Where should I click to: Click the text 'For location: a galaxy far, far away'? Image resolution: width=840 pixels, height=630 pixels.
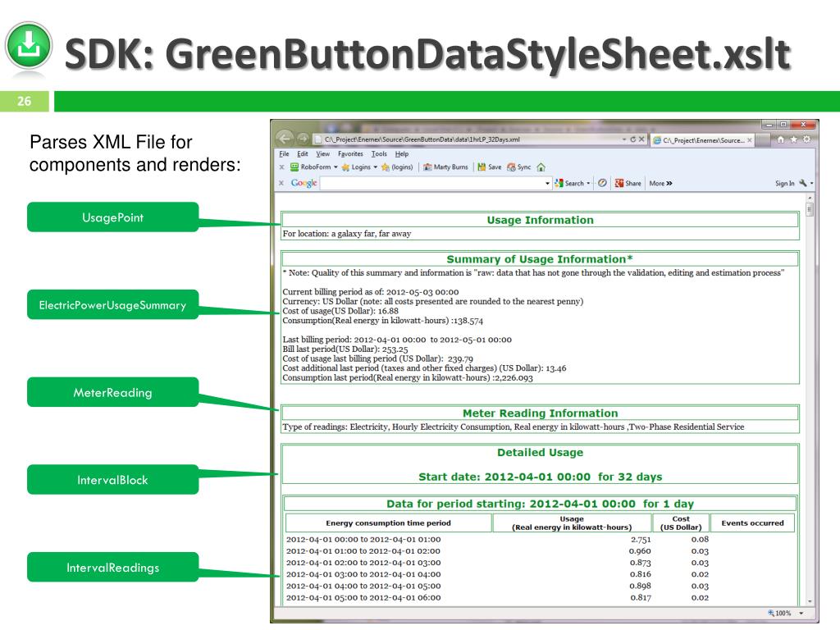347,234
